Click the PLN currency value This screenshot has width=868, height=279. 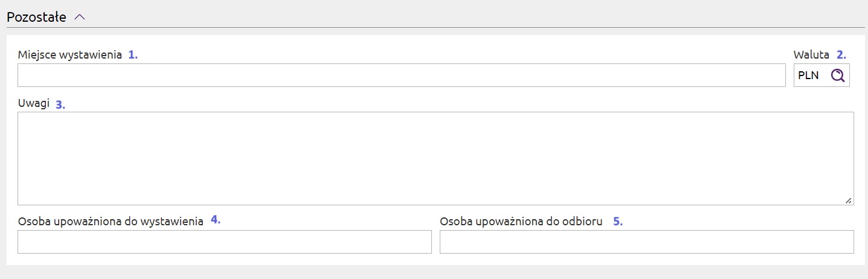[808, 75]
